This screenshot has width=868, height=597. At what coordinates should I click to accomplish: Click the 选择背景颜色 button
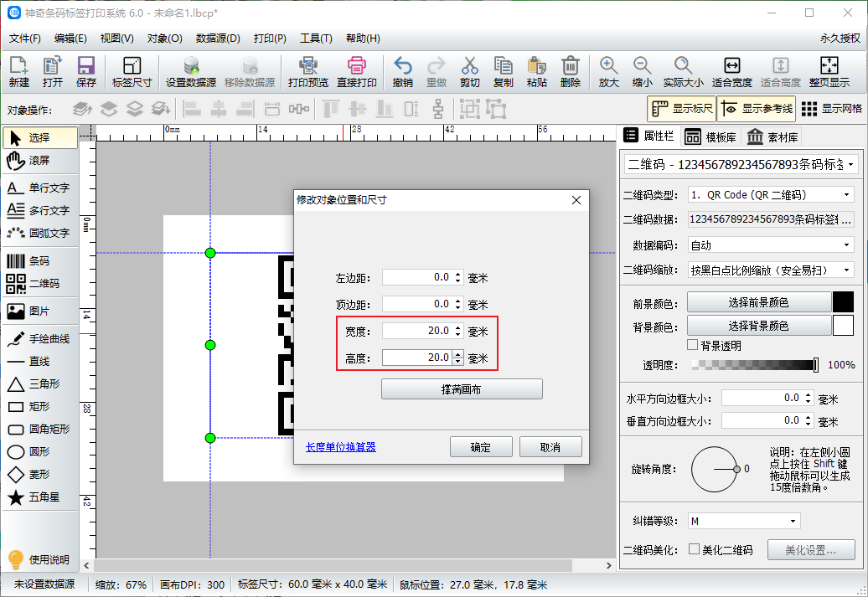[759, 326]
